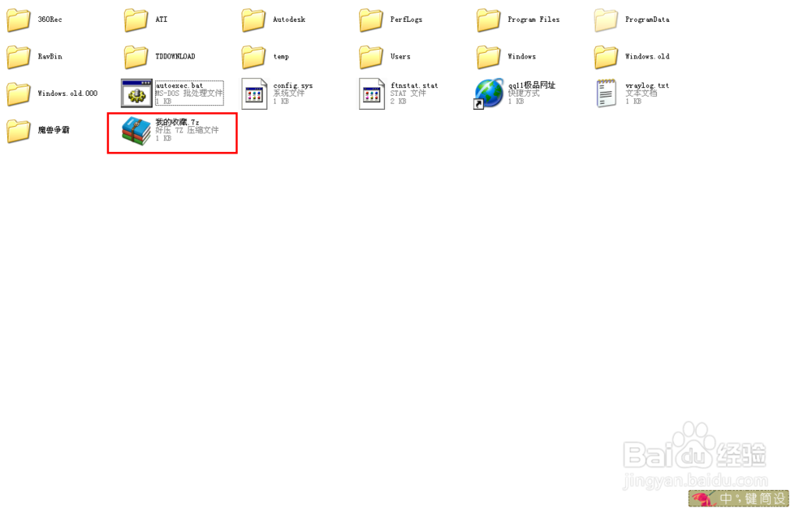Click the config.sys file name

pos(293,85)
